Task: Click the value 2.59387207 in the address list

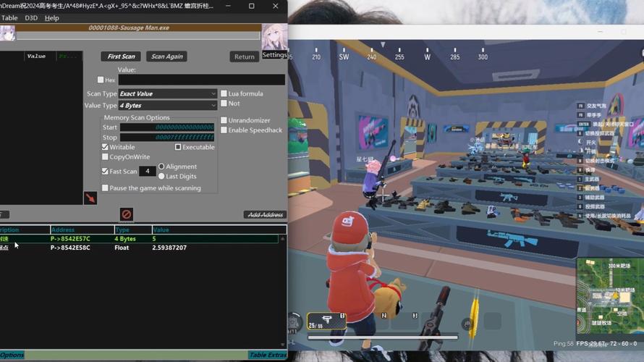Action: [169, 248]
